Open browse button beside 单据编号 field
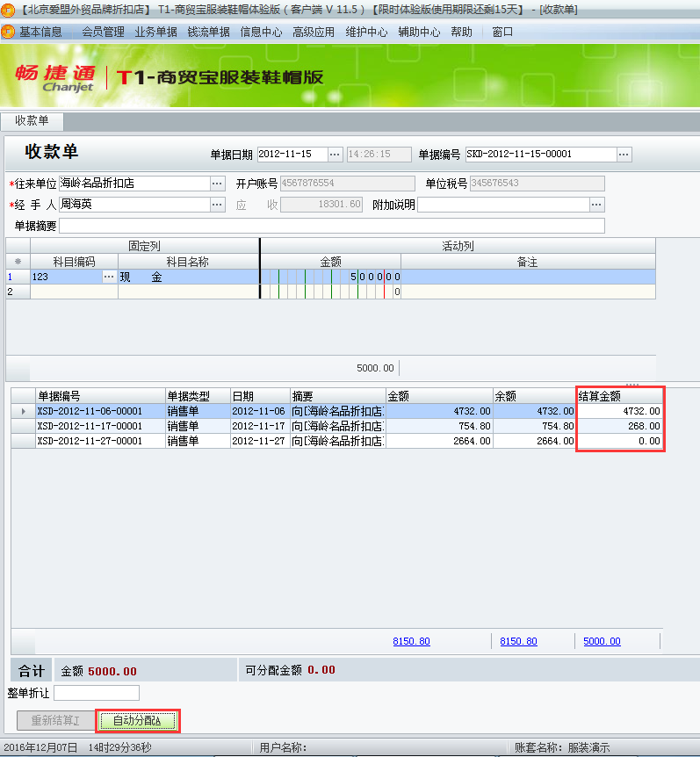The image size is (700, 757). click(624, 155)
